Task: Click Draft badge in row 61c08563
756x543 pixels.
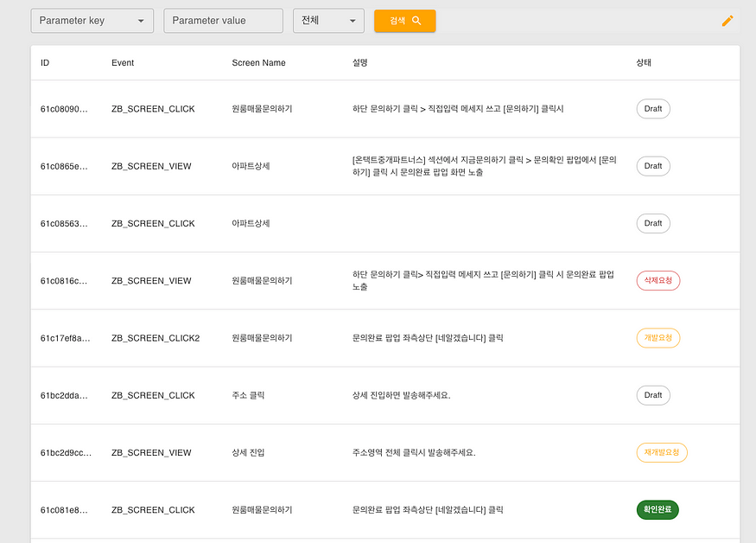Action: 653,223
